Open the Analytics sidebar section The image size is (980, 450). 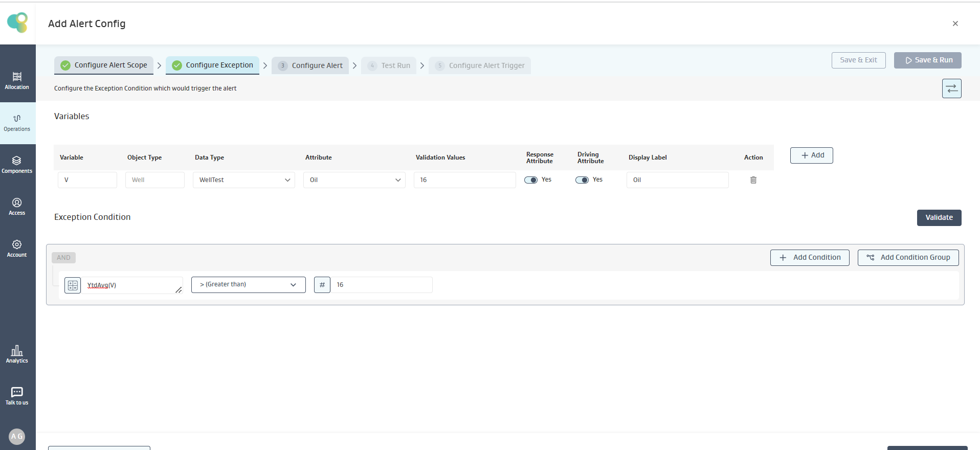coord(17,354)
